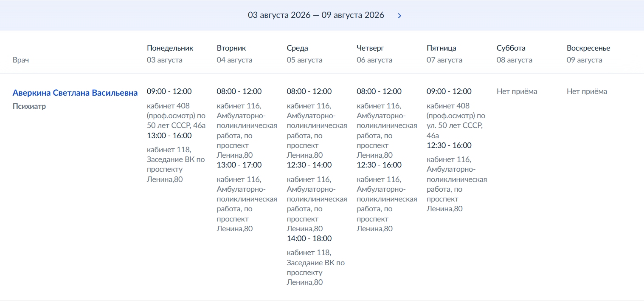The width and height of the screenshot is (644, 301).
Task: Click Wednesday's 12:30 - 14:00 time slot
Action: click(x=309, y=165)
